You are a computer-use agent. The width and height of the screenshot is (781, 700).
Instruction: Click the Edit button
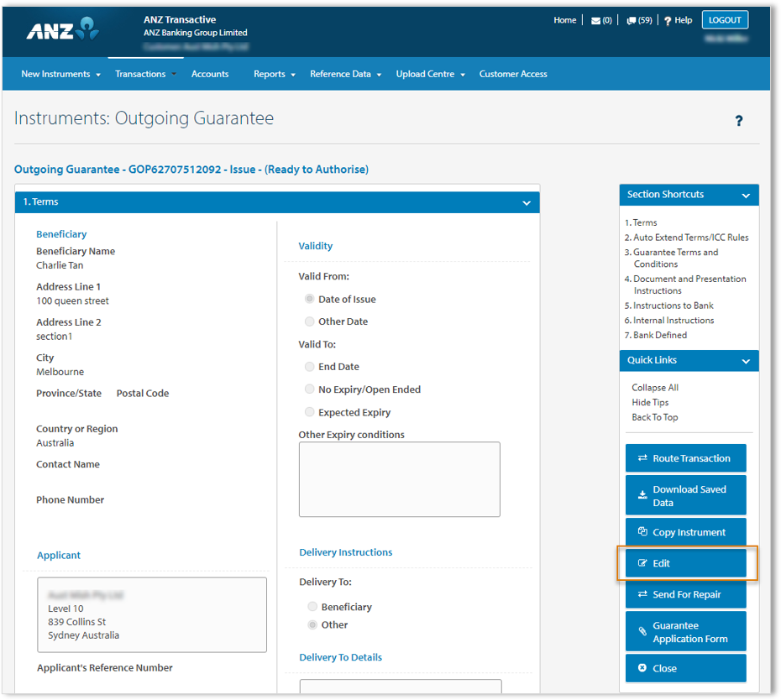[x=685, y=563]
